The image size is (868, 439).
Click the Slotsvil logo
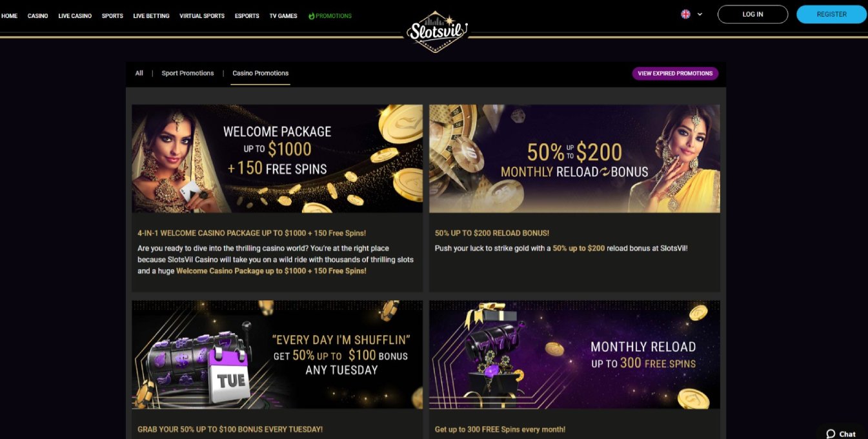tap(436, 30)
